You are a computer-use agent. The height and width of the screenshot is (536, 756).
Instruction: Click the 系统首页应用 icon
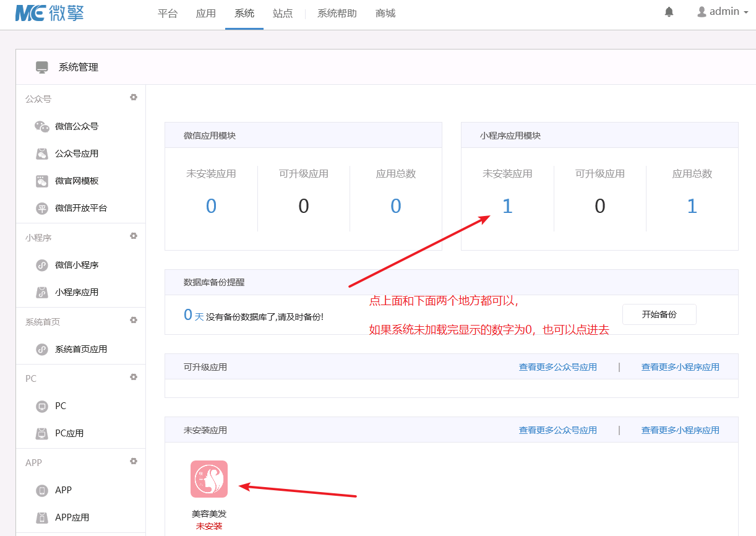41,349
